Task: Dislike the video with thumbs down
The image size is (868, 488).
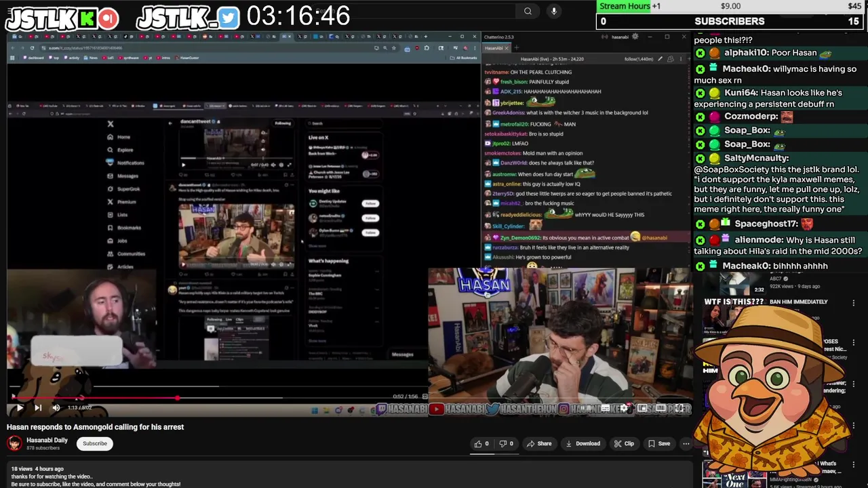Action: [507, 443]
